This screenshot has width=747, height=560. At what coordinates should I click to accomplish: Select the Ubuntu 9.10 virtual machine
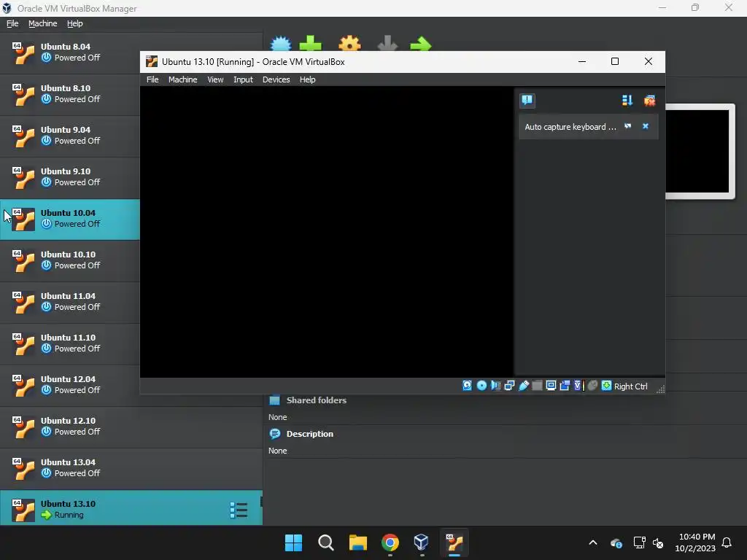pyautogui.click(x=69, y=177)
